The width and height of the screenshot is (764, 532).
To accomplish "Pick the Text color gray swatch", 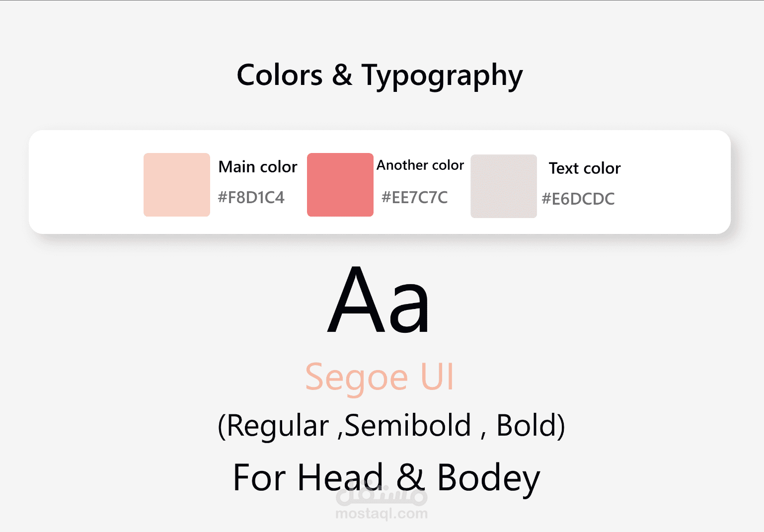I will click(x=504, y=186).
